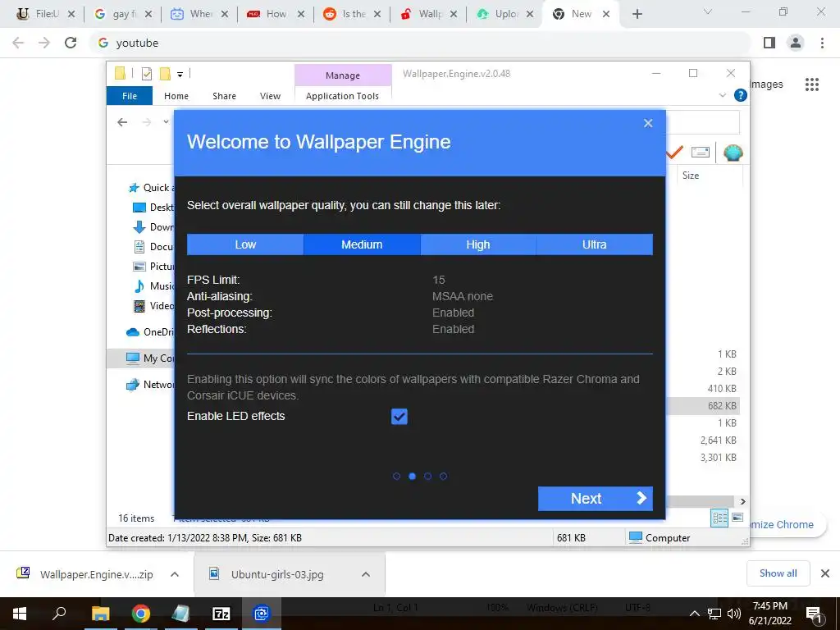The image size is (840, 630).
Task: Close the Welcome to Wallpaper Engine dialog
Action: click(648, 123)
